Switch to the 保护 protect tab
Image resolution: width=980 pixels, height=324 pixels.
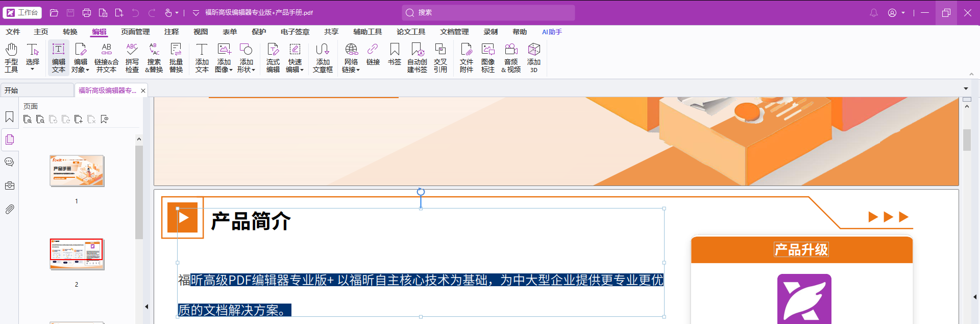click(259, 32)
